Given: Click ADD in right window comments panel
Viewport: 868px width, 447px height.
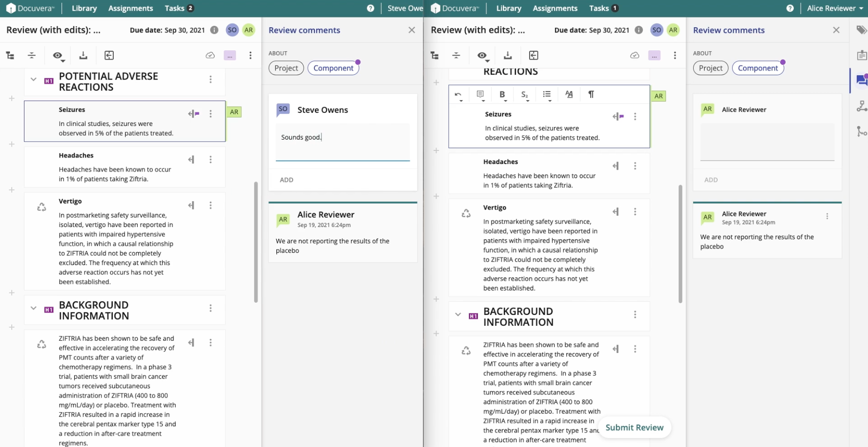Looking at the screenshot, I should pyautogui.click(x=711, y=180).
